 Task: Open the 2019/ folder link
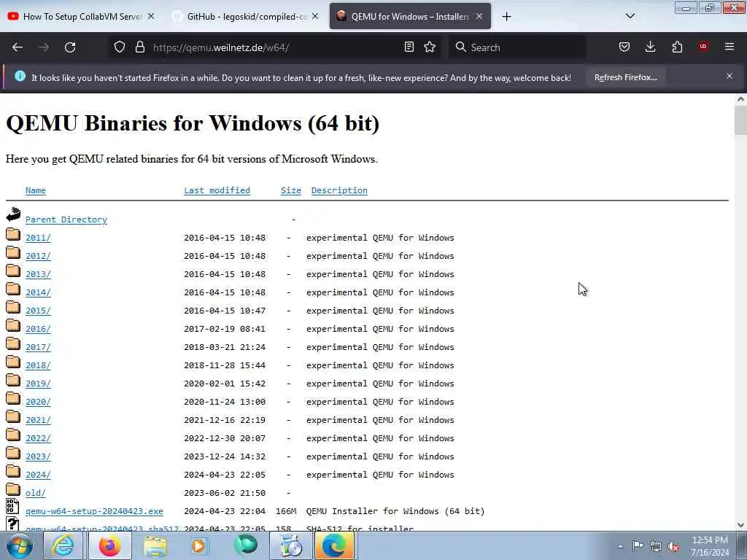[x=38, y=384]
